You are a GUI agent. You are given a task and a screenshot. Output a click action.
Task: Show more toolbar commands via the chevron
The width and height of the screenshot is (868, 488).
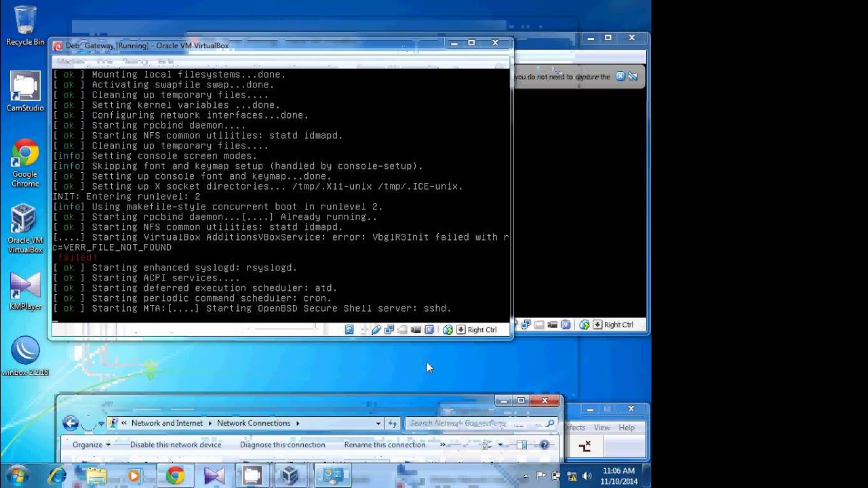click(x=443, y=445)
